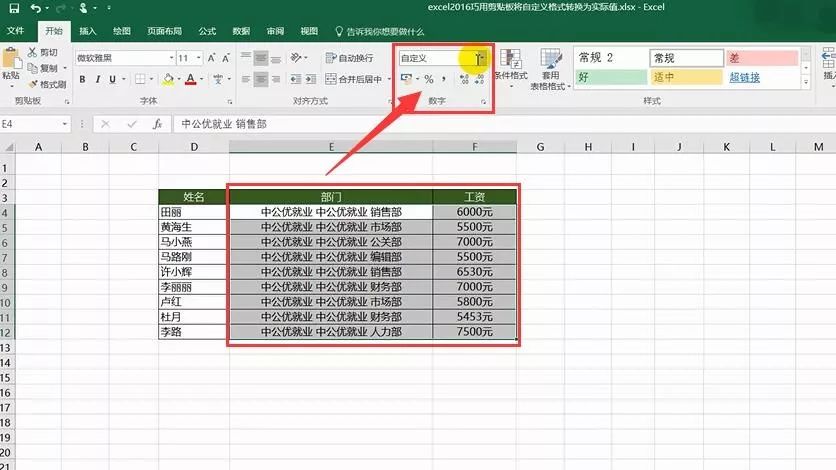
Task: Toggle Bold formatting
Action: (x=83, y=79)
